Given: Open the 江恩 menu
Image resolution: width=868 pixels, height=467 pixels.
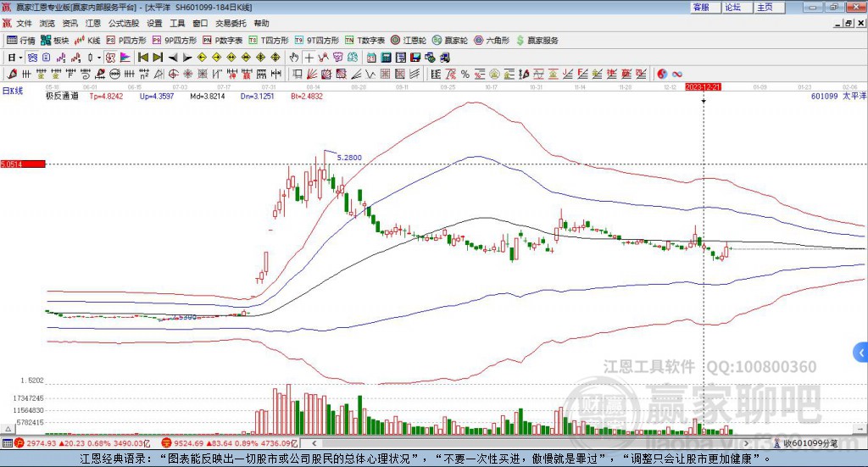Looking at the screenshot, I should [x=93, y=23].
